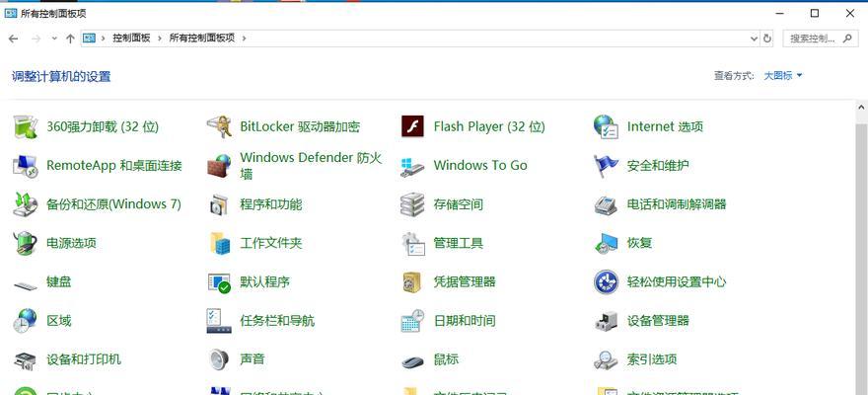Click the Flash Player icon
This screenshot has height=395, width=868.
point(412,126)
